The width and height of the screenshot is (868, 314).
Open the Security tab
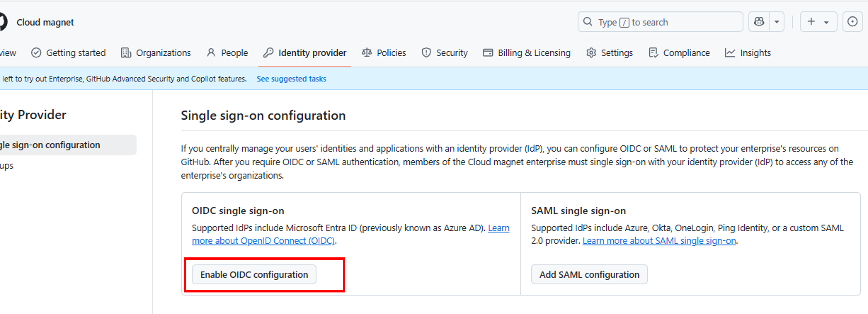tap(444, 53)
